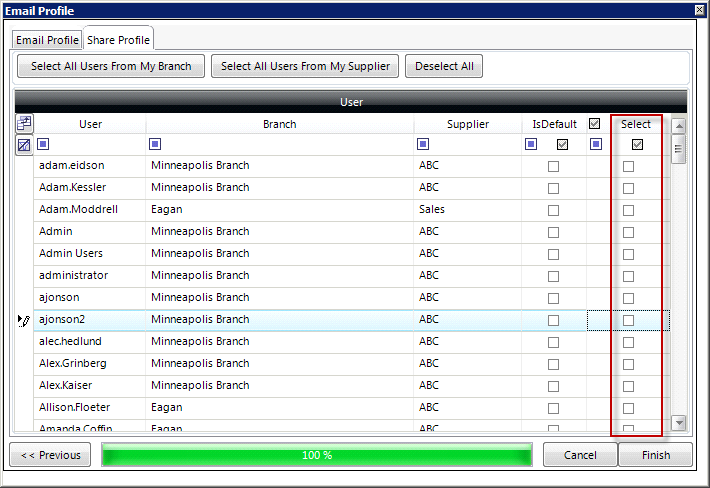The height and width of the screenshot is (488, 710).
Task: Select the Share Profile tab
Action: pos(118,40)
